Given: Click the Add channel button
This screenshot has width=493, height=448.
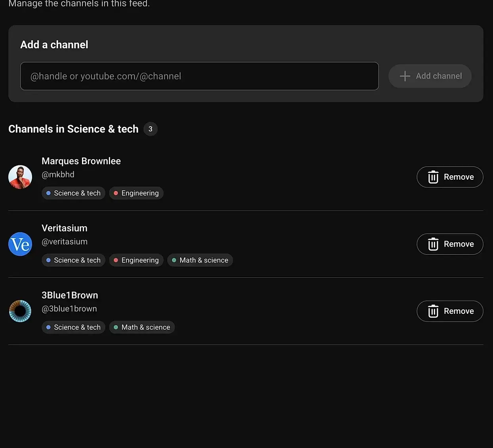Looking at the screenshot, I should pos(430,76).
